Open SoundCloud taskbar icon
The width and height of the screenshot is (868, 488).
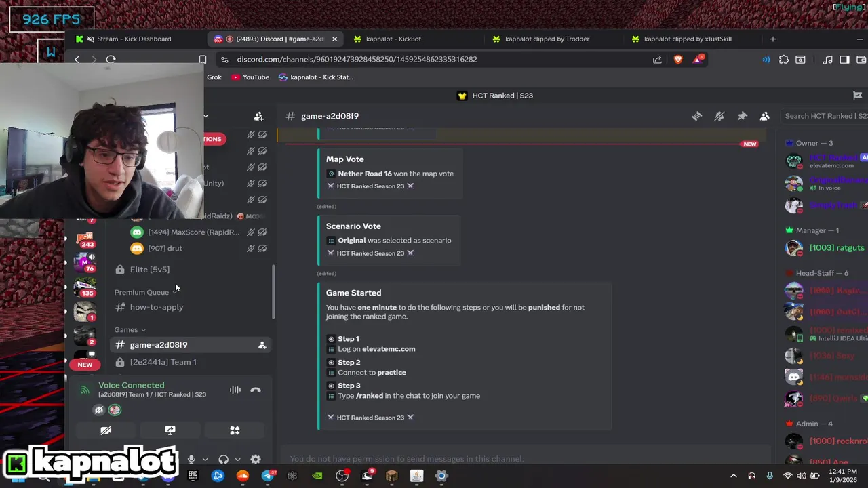pos(242,476)
